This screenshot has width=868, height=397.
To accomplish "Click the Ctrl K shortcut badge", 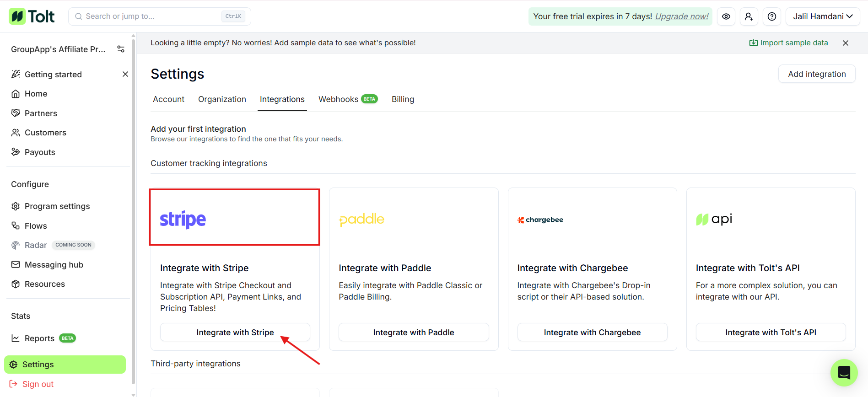I will point(233,16).
